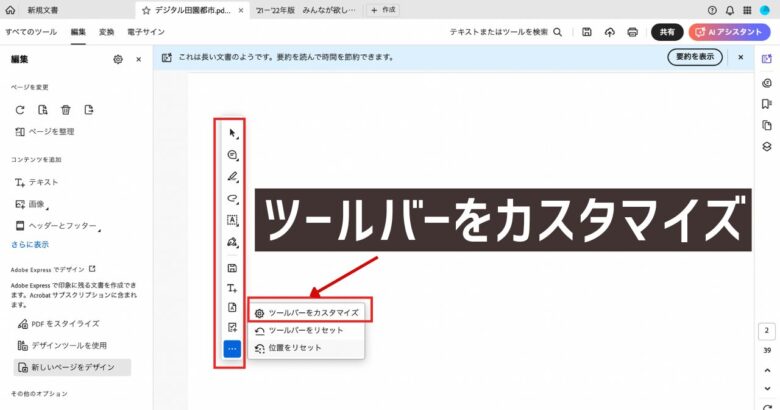
Task: Open the すべてのツール menu
Action: (31, 32)
